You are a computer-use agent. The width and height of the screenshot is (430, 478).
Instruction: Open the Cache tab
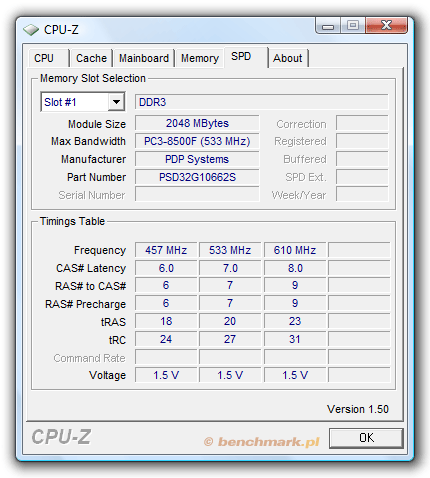(x=91, y=58)
